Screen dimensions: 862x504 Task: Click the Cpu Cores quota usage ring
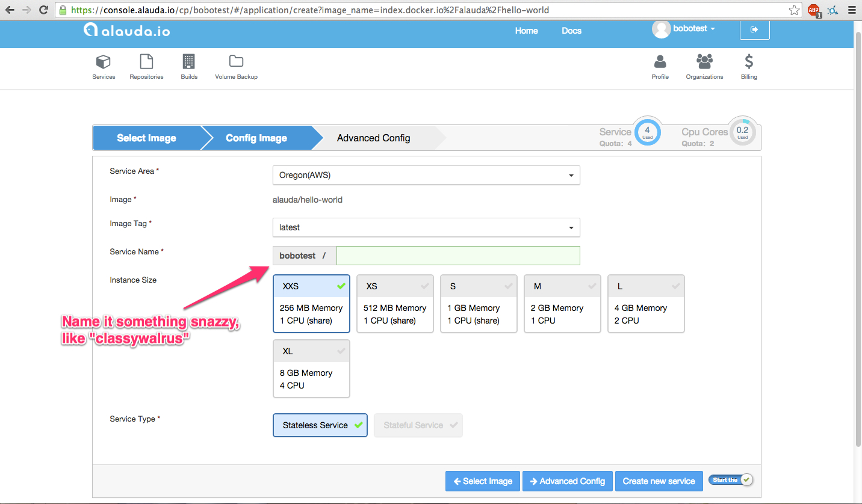click(x=743, y=132)
